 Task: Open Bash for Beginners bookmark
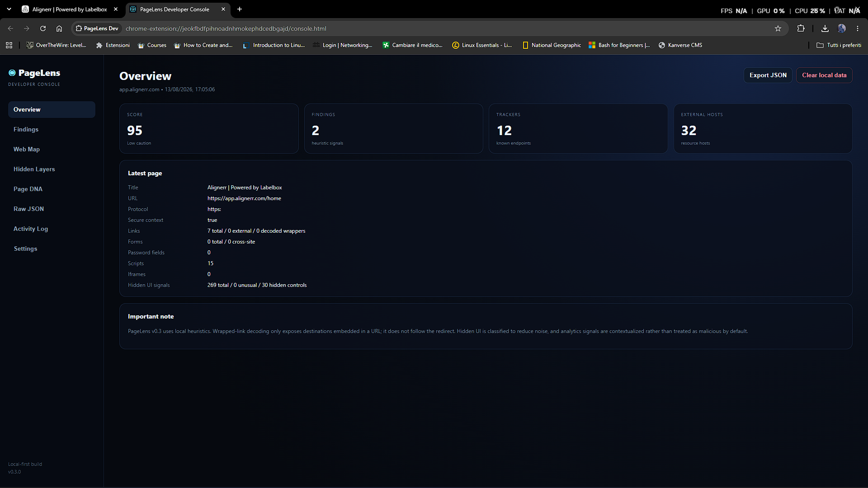tap(619, 45)
